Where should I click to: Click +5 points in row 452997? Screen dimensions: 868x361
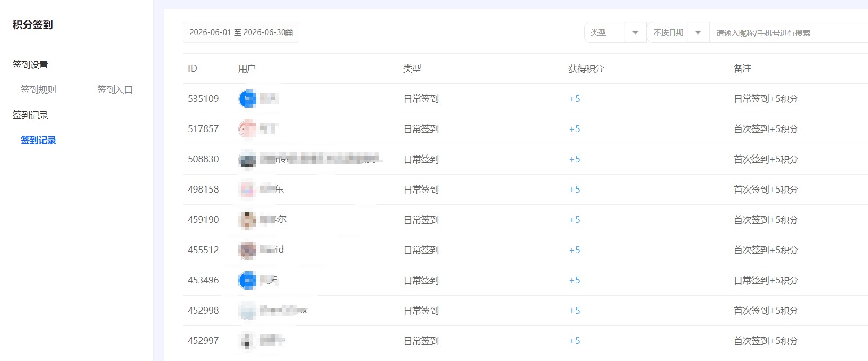tap(575, 341)
